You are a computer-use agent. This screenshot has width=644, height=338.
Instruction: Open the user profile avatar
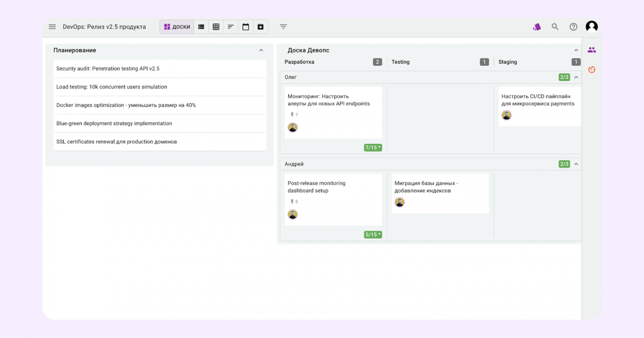click(x=592, y=27)
